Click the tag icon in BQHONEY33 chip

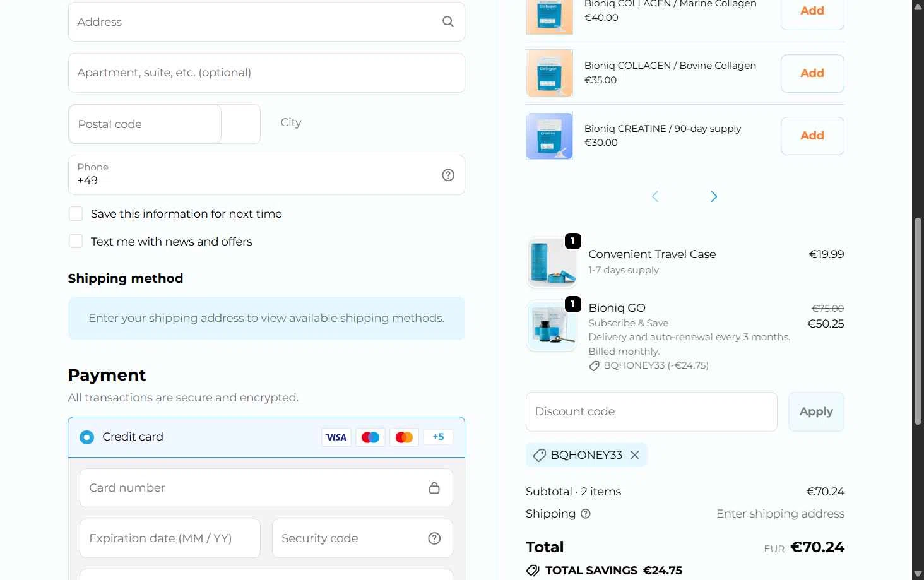click(539, 455)
